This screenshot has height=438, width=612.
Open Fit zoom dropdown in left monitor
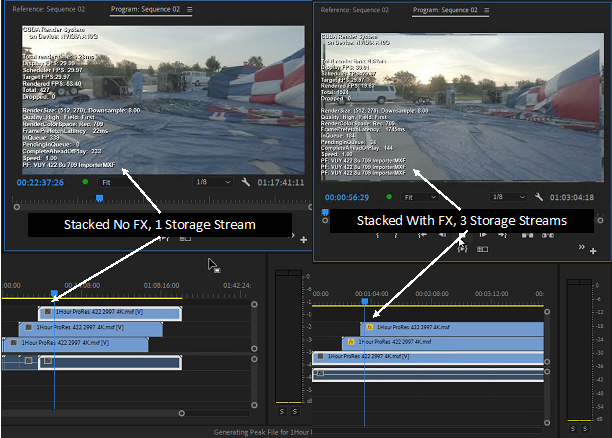tap(118, 182)
